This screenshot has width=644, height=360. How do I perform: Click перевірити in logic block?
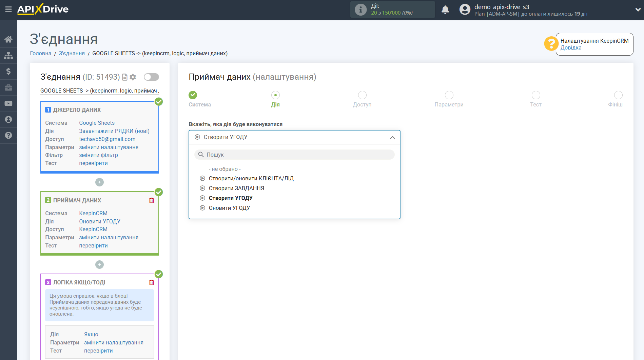(x=98, y=351)
